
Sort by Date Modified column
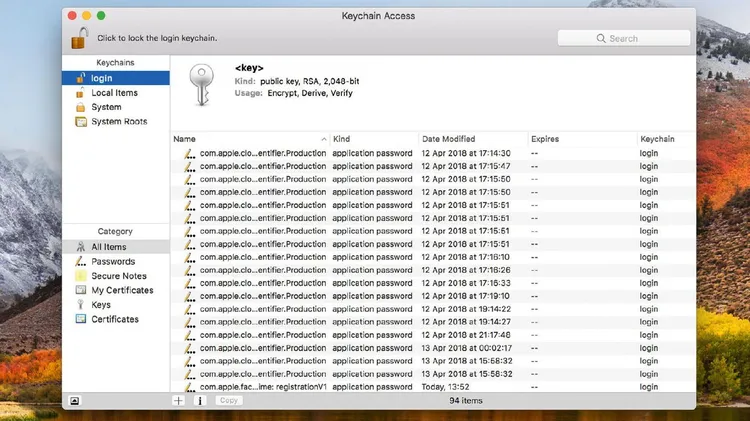click(470, 138)
